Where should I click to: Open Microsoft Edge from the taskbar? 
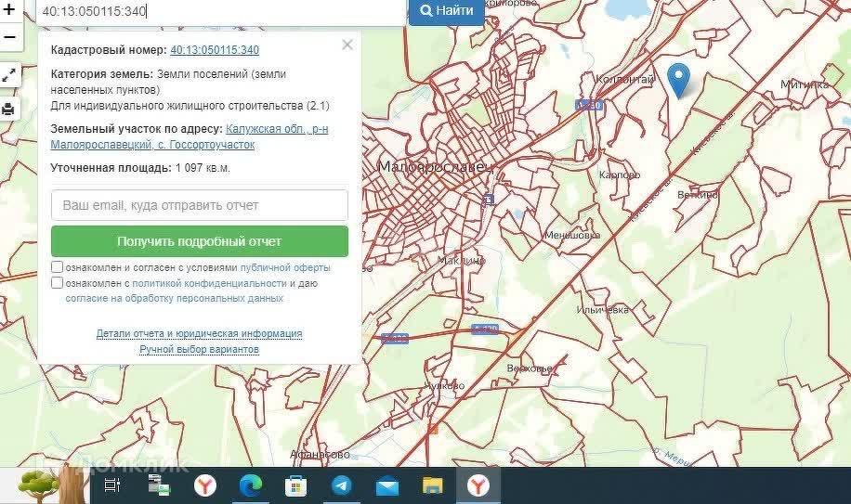pos(250,485)
